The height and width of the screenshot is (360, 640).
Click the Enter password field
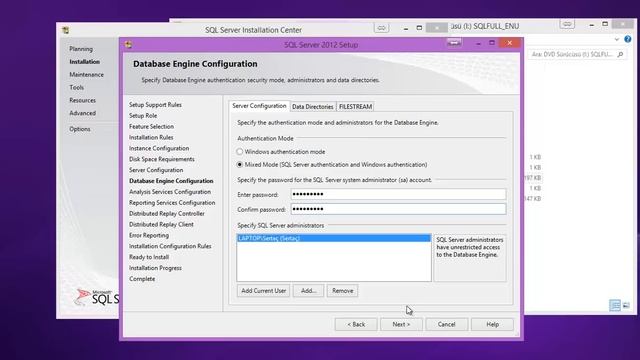[398, 194]
